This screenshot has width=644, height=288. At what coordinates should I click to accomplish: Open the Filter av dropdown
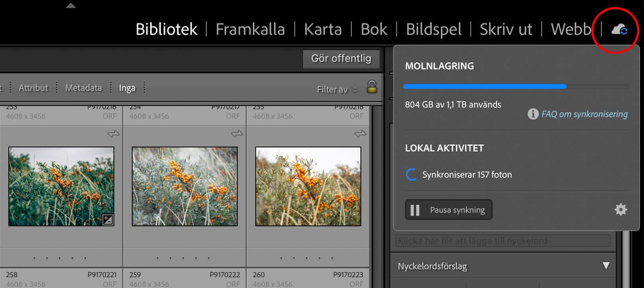[x=337, y=90]
